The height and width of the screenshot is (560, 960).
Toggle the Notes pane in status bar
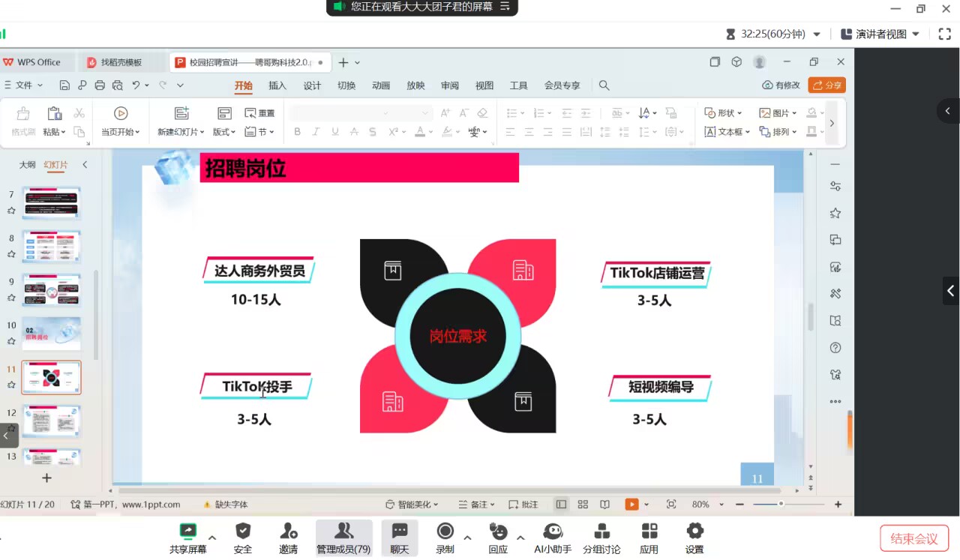pyautogui.click(x=473, y=505)
